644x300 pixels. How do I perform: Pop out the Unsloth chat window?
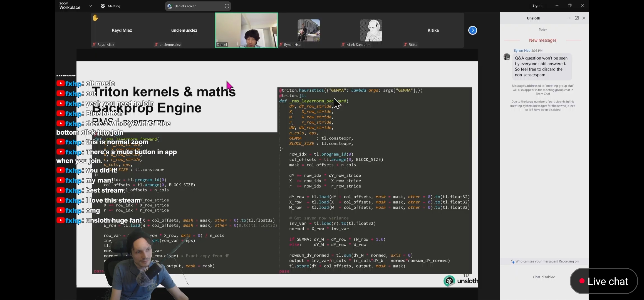(x=577, y=18)
